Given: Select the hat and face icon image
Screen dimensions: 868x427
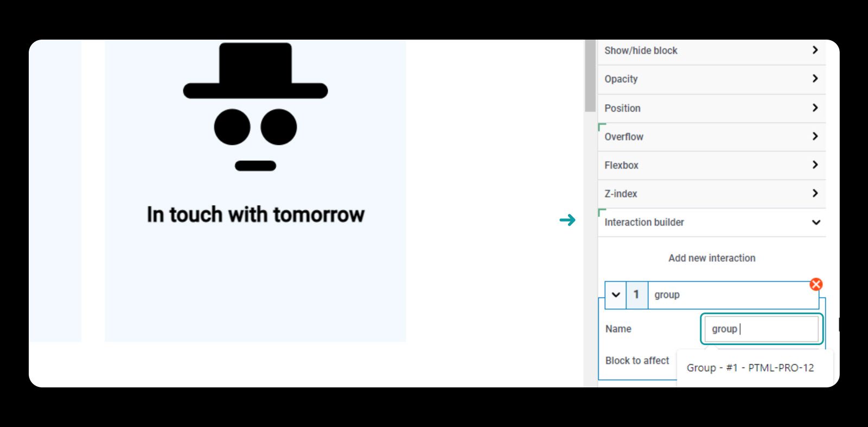Looking at the screenshot, I should click(x=256, y=107).
